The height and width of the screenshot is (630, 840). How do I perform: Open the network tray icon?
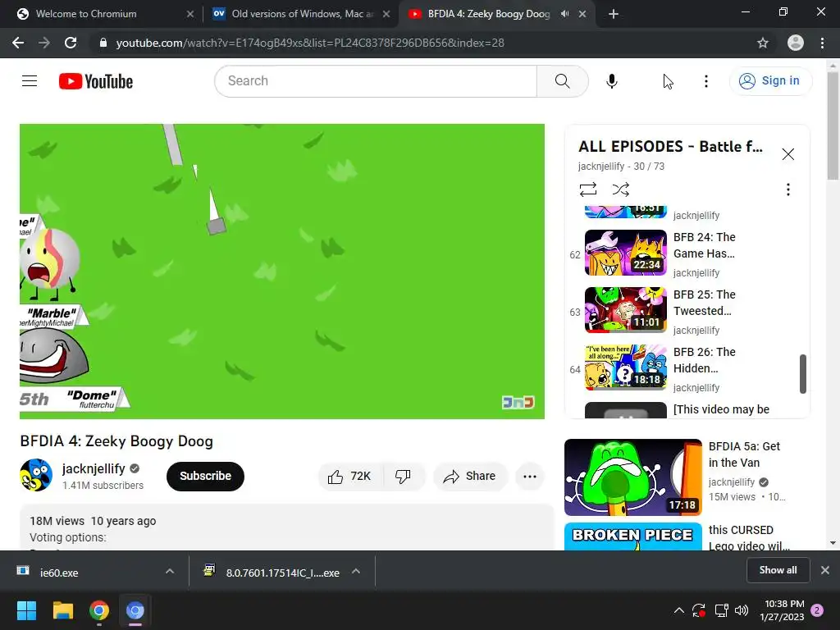(721, 610)
